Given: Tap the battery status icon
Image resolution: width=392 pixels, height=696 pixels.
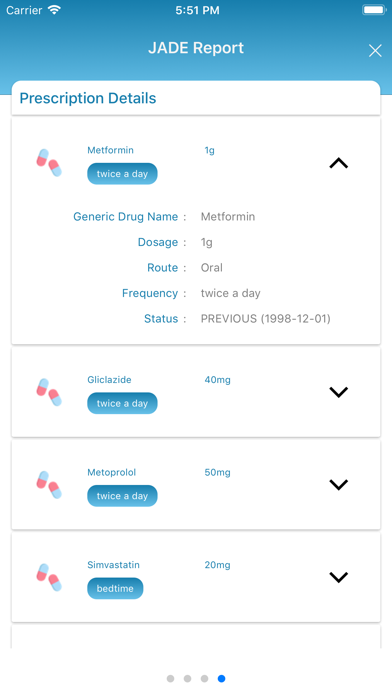Looking at the screenshot, I should pos(374,10).
